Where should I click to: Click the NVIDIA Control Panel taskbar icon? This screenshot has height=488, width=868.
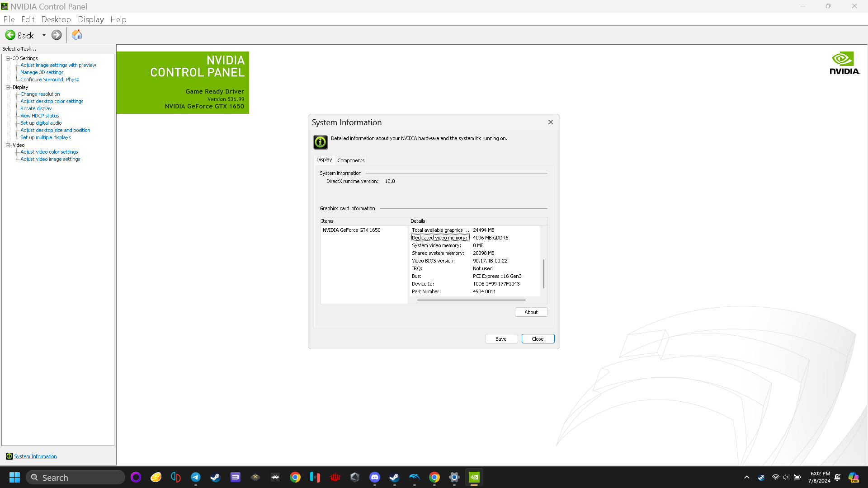474,477
